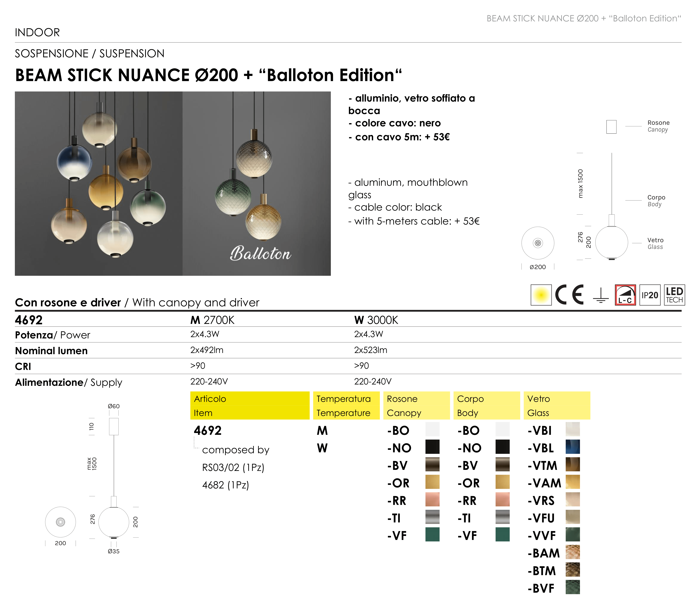Click the 'RS03/02 (1Pz)' component text
Image resolution: width=700 pixels, height=609 pixels.
[x=233, y=468]
